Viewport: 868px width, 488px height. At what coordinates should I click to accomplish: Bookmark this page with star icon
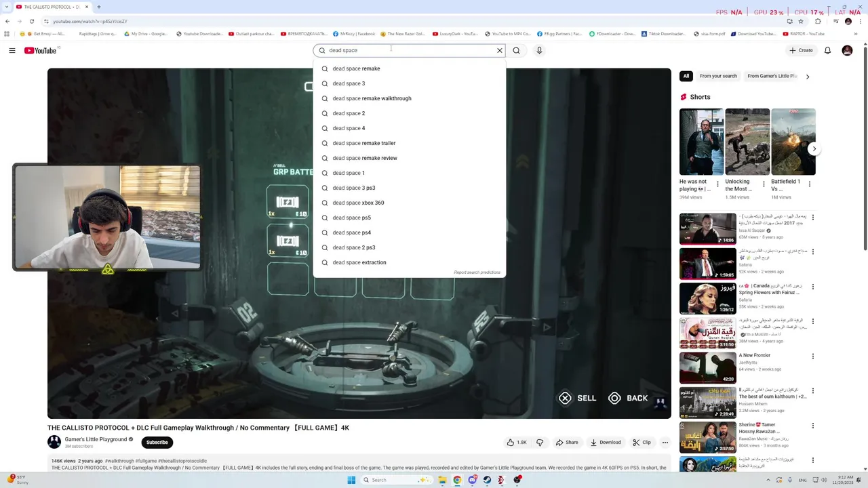coord(801,21)
